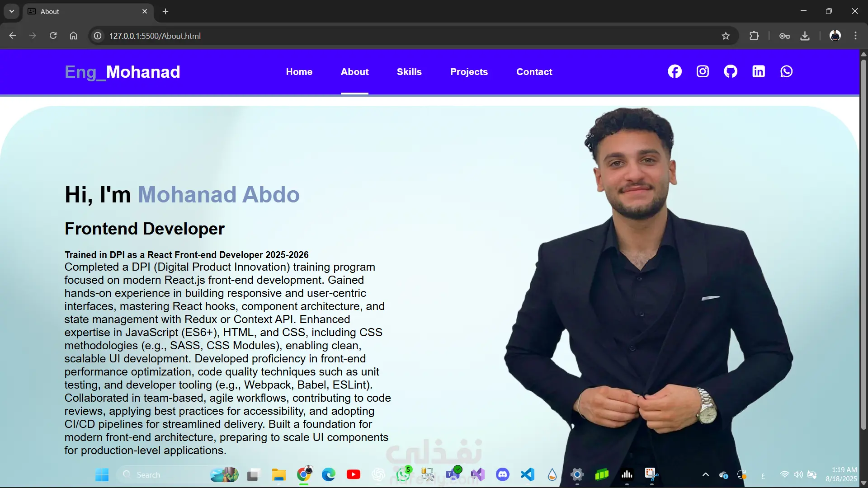Open the LinkedIn profile icon
Viewport: 868px width, 488px height.
click(759, 71)
